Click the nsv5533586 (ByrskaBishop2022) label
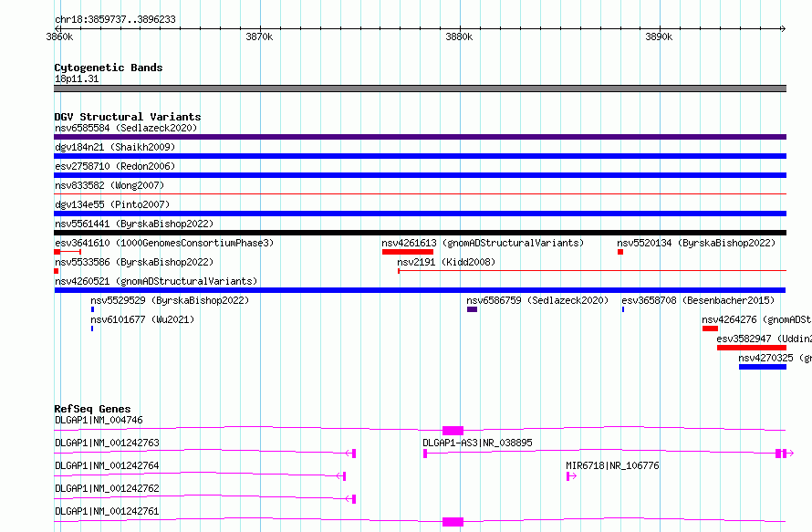812x532 pixels. click(x=134, y=262)
